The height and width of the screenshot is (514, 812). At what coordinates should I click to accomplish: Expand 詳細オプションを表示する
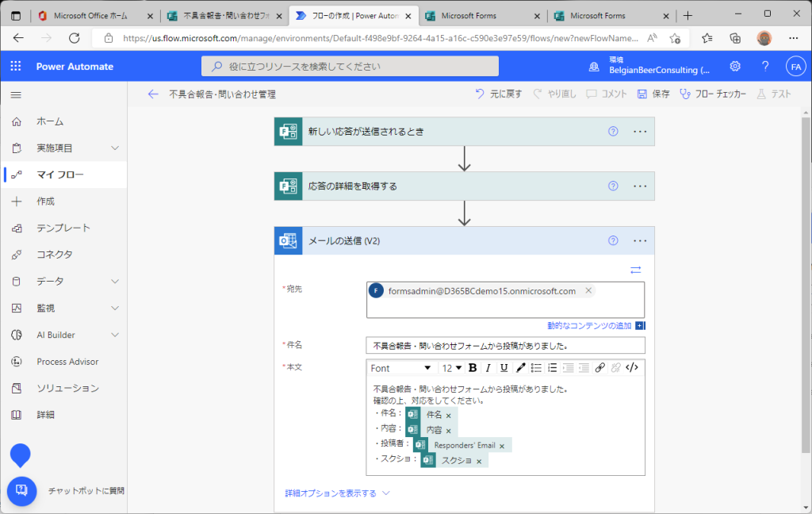(x=337, y=493)
